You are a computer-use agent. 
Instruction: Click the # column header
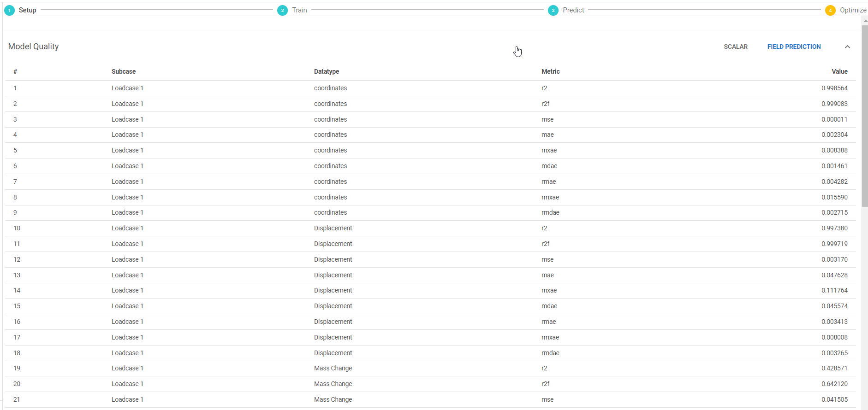pyautogui.click(x=15, y=71)
